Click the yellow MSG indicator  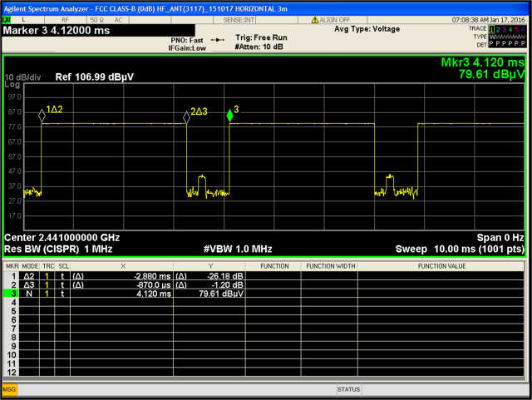click(x=9, y=389)
